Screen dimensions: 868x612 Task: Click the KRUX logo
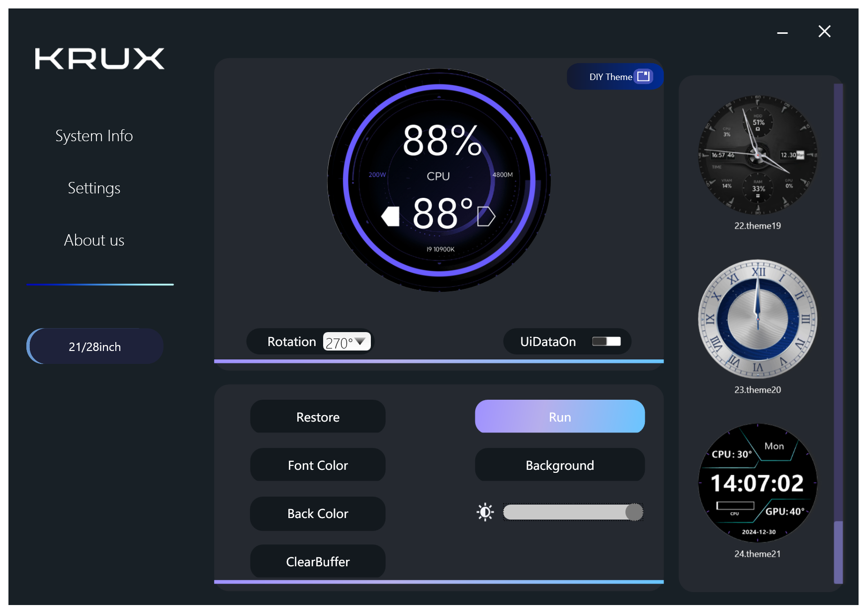(x=99, y=59)
